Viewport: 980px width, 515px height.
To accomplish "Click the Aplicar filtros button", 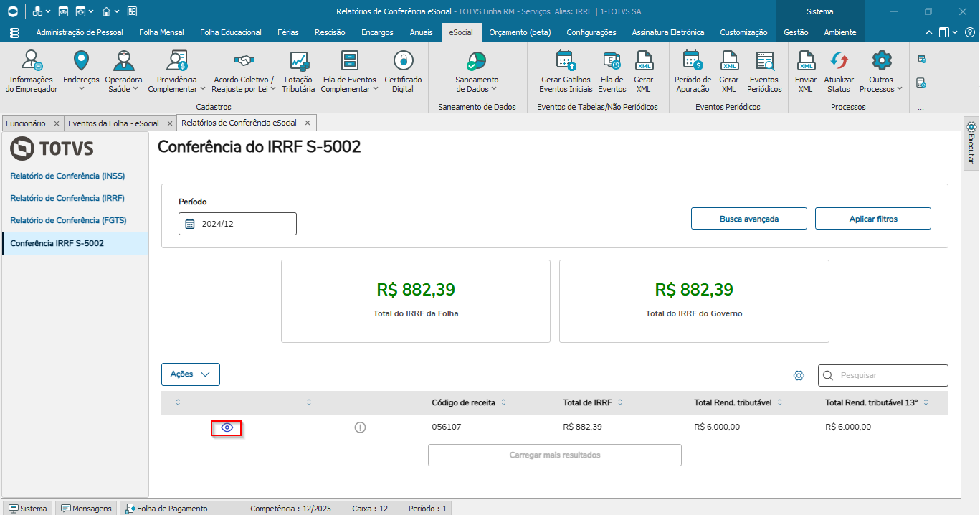I will pyautogui.click(x=873, y=219).
